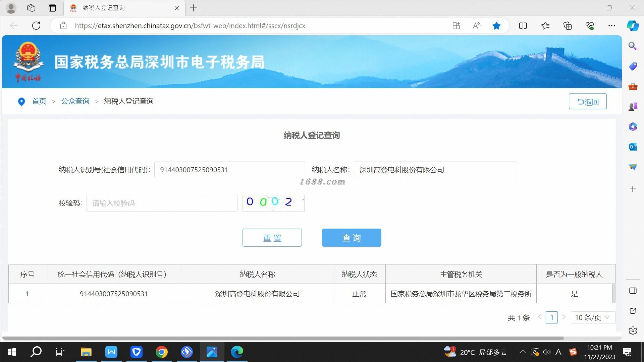This screenshot has width=644, height=362.
Task: Click the 查询 button
Action: coord(352,238)
